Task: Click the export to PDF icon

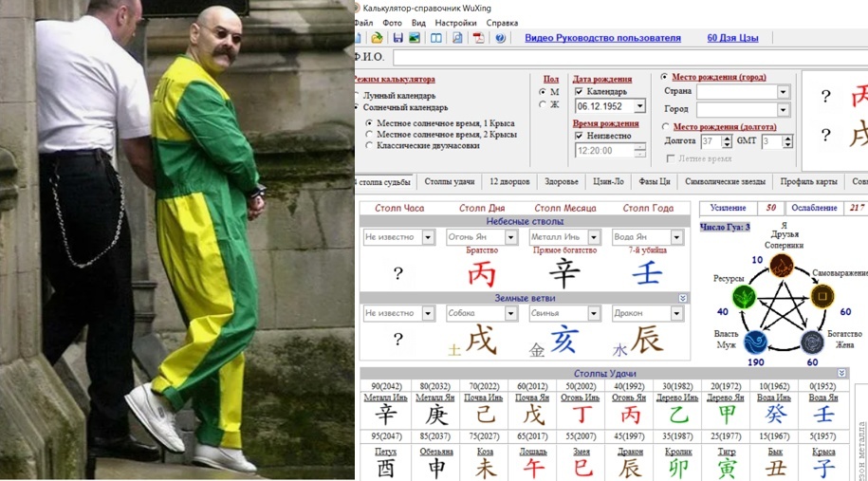Action: tap(478, 38)
